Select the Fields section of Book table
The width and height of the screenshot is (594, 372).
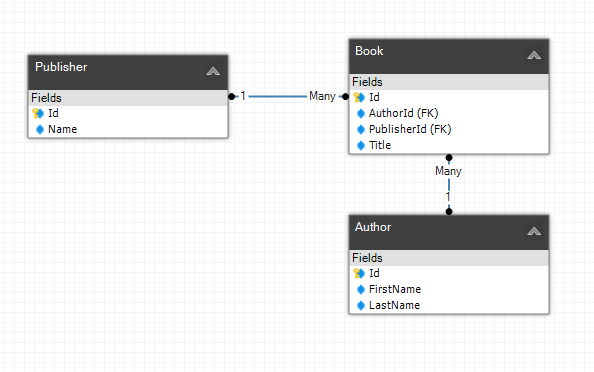coord(449,82)
